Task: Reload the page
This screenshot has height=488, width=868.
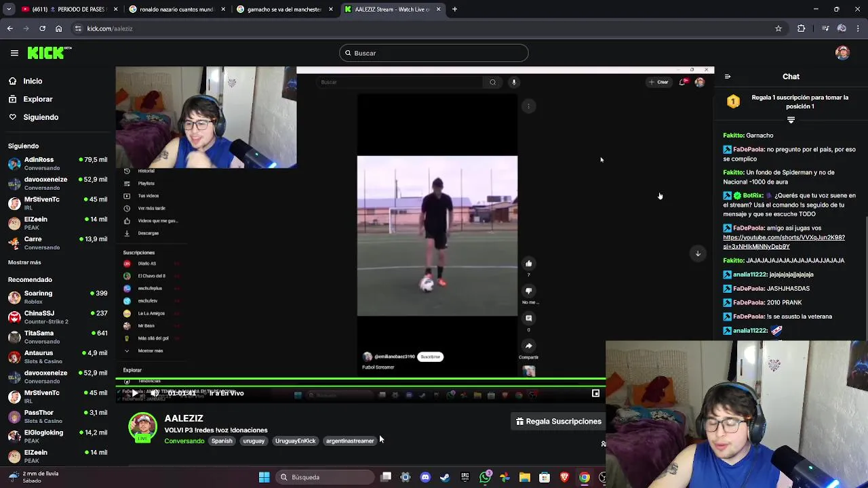Action: pyautogui.click(x=42, y=28)
